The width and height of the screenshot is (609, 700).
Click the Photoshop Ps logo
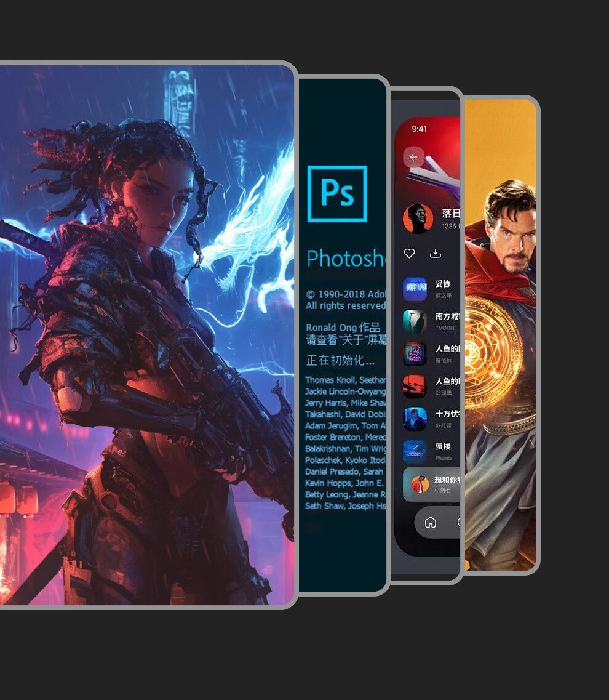(337, 194)
